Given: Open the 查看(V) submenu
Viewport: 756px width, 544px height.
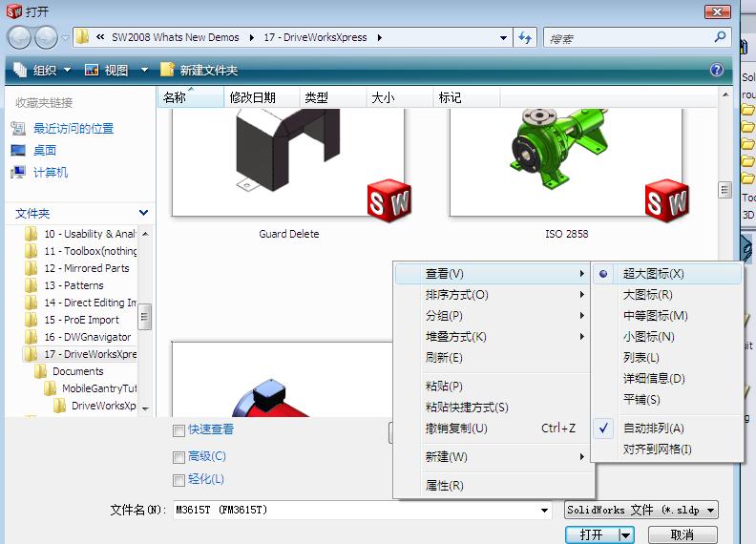Looking at the screenshot, I should pos(493,274).
